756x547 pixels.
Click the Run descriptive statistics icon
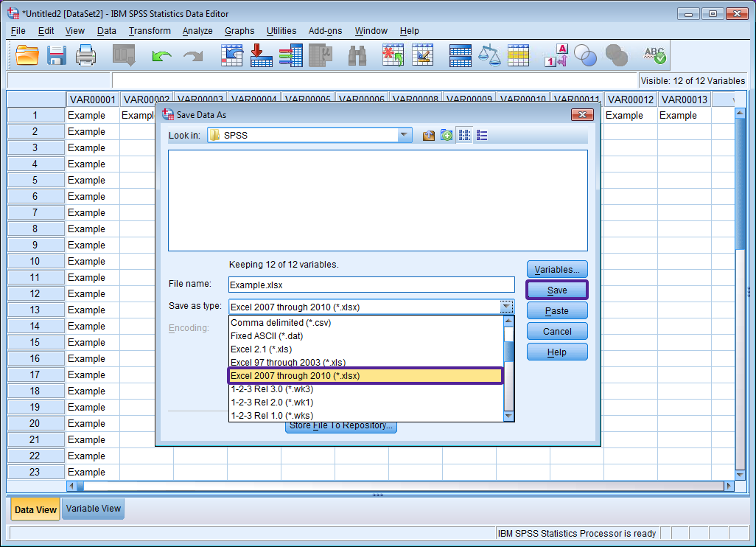tap(321, 55)
